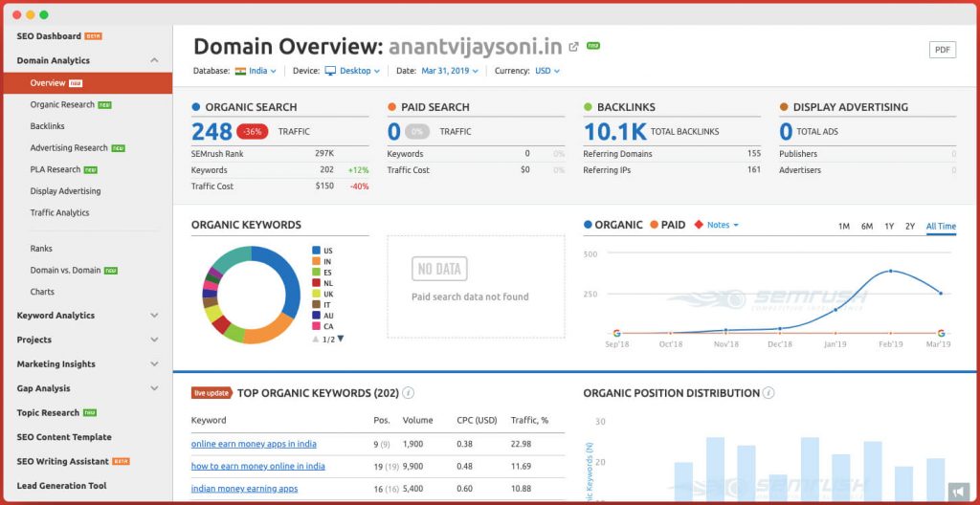The width and height of the screenshot is (980, 505).
Task: Click the live update badge
Action: (x=212, y=393)
